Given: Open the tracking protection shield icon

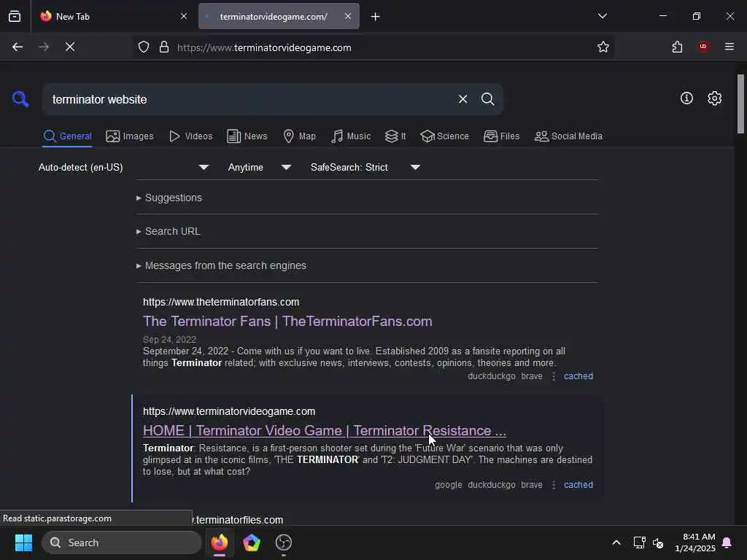Looking at the screenshot, I should point(144,47).
